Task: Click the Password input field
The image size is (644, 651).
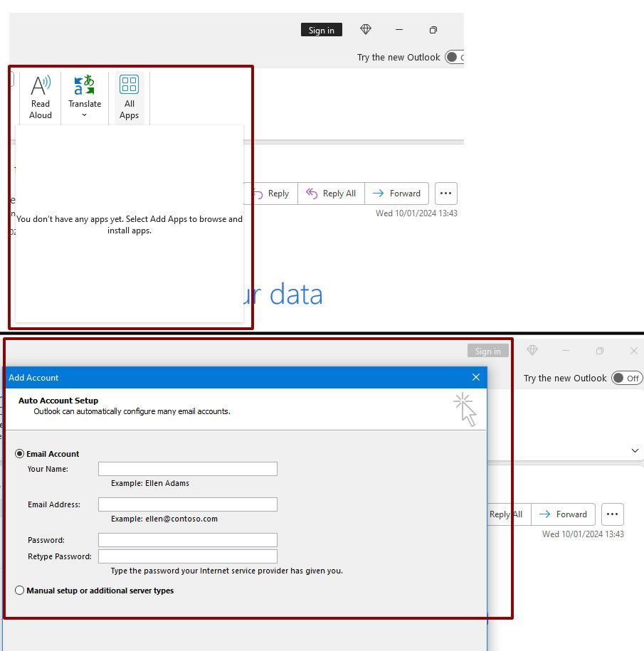Action: pyautogui.click(x=187, y=539)
